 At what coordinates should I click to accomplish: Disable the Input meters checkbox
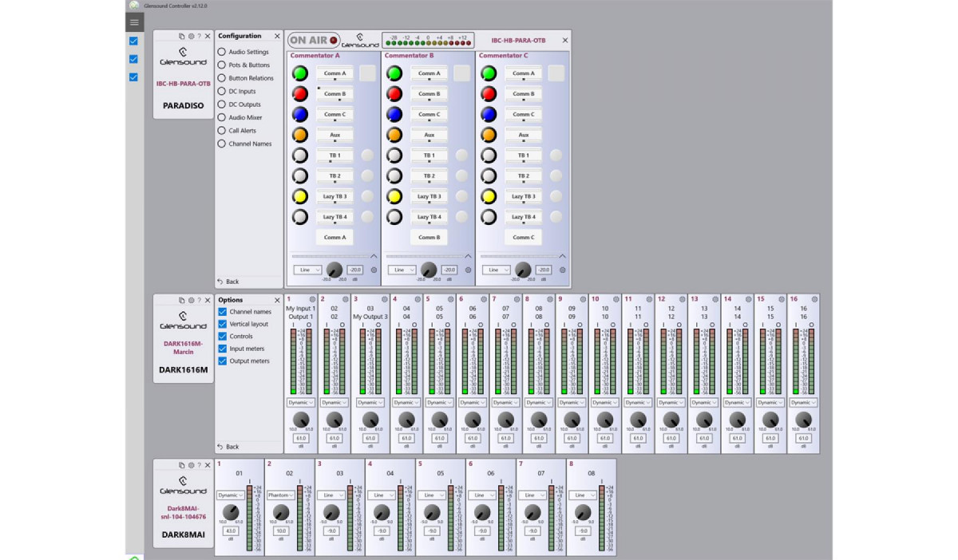[x=223, y=349]
